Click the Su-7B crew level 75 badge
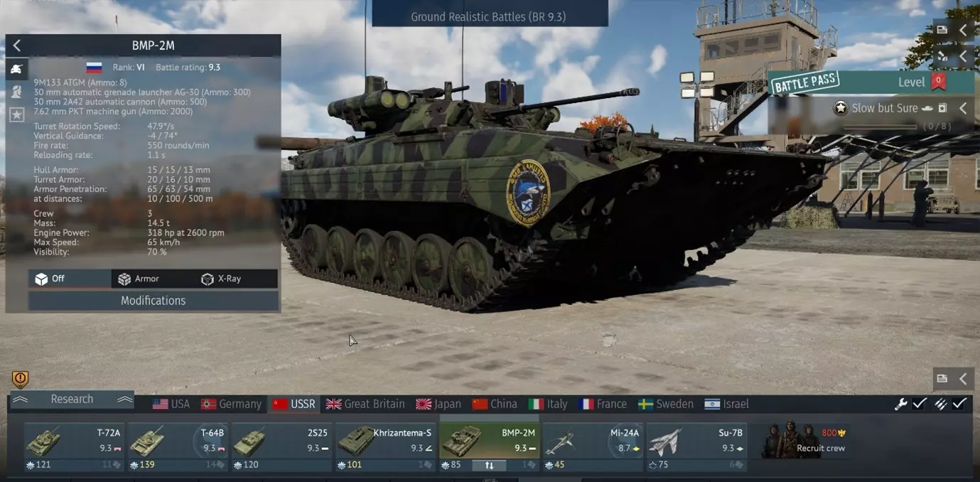 click(x=659, y=465)
